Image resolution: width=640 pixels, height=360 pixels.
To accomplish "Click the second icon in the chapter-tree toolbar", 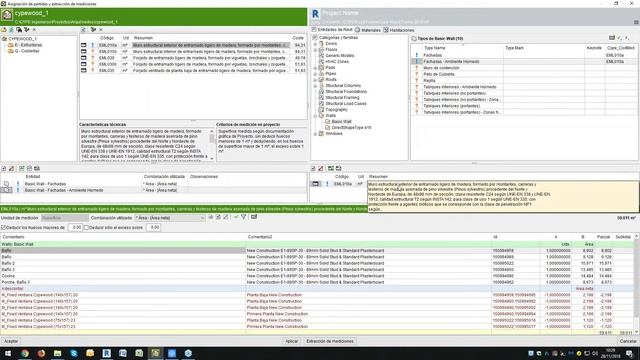I will (x=11, y=30).
